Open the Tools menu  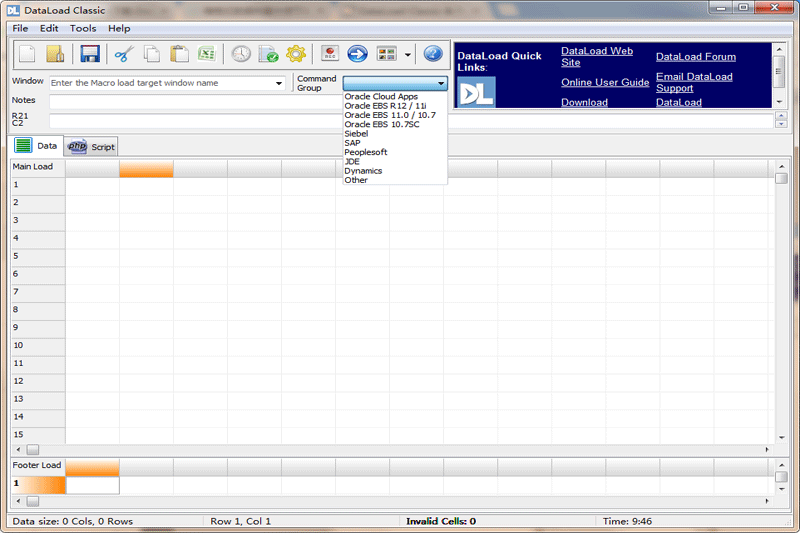pyautogui.click(x=83, y=29)
